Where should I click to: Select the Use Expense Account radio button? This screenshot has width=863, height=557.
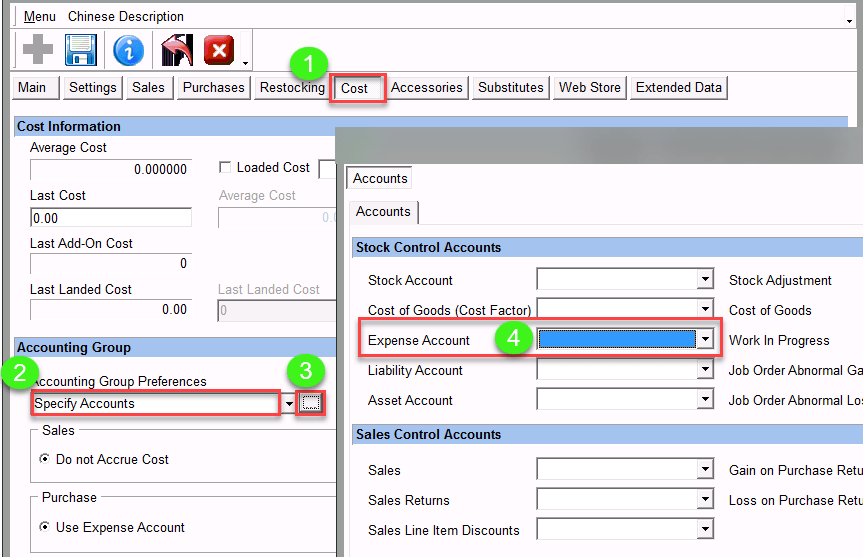(45, 528)
